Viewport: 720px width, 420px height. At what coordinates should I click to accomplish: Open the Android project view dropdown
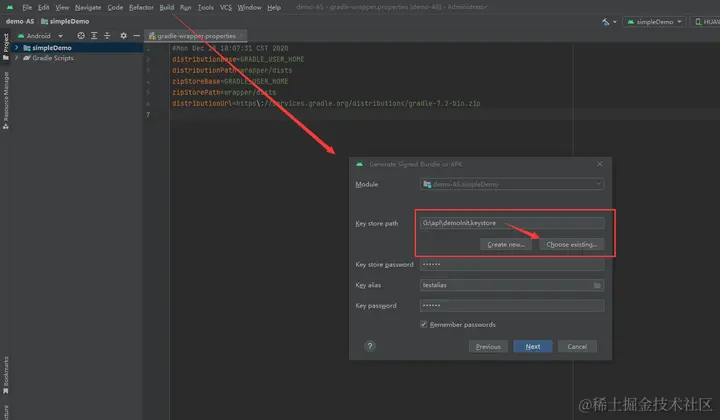[x=40, y=36]
